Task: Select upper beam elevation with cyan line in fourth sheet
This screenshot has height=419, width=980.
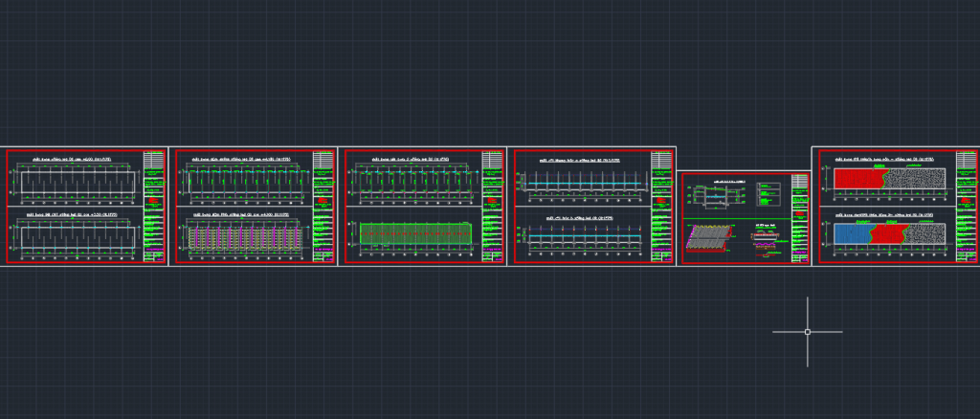Action: coord(585,183)
